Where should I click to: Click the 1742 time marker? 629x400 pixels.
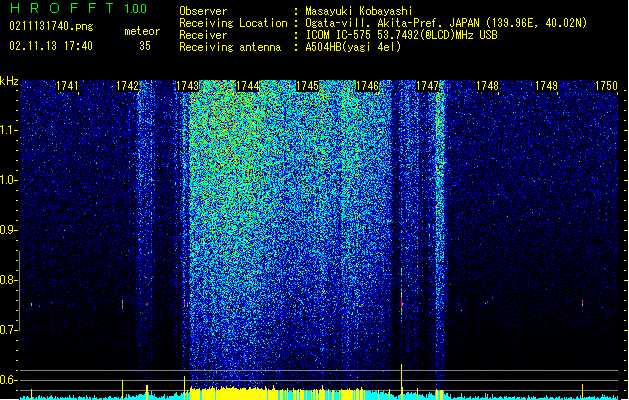tap(127, 86)
